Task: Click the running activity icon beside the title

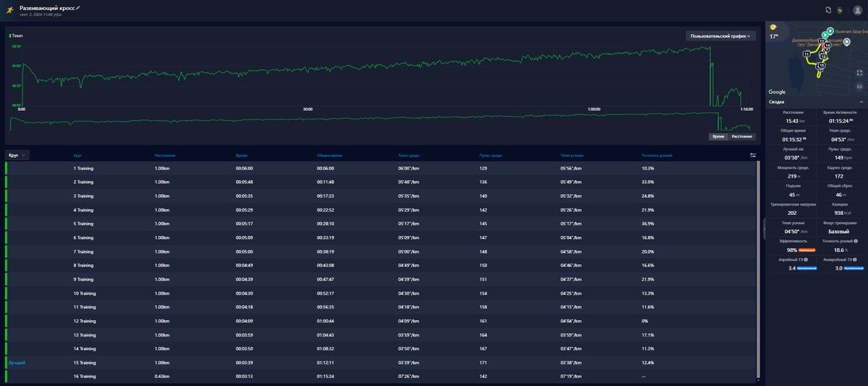Action: coord(9,10)
